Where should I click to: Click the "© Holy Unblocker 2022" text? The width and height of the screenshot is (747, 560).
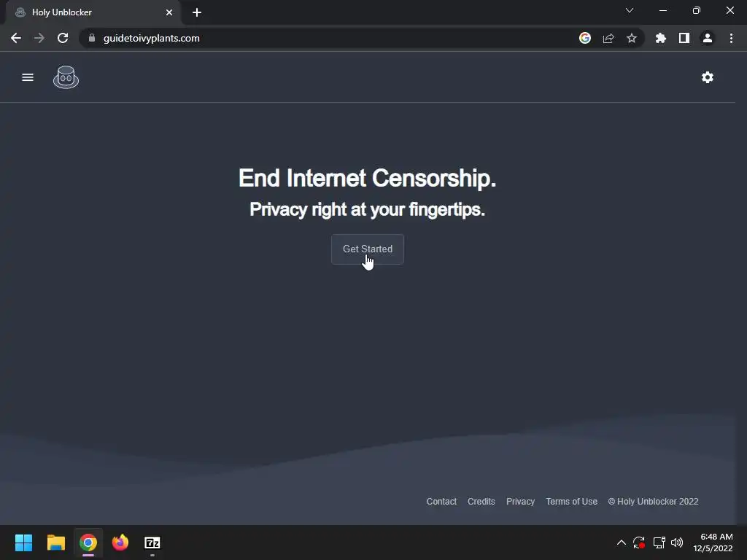point(653,502)
